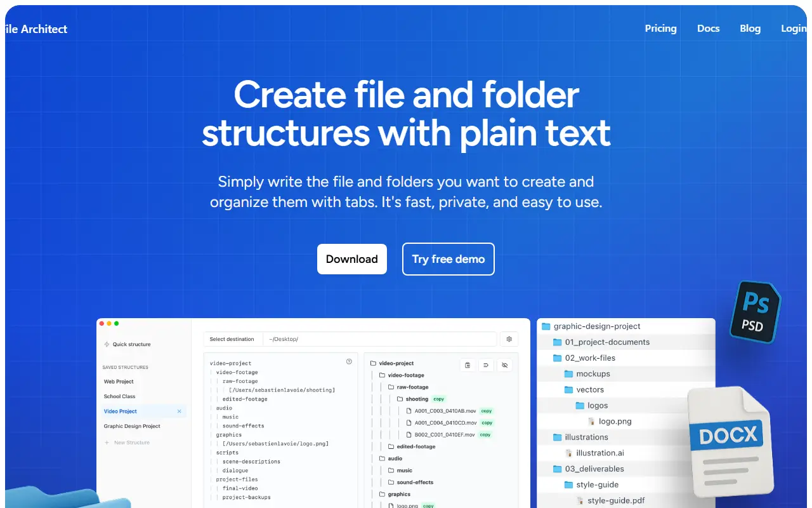Select the logo.png file in Finder list

click(626, 422)
